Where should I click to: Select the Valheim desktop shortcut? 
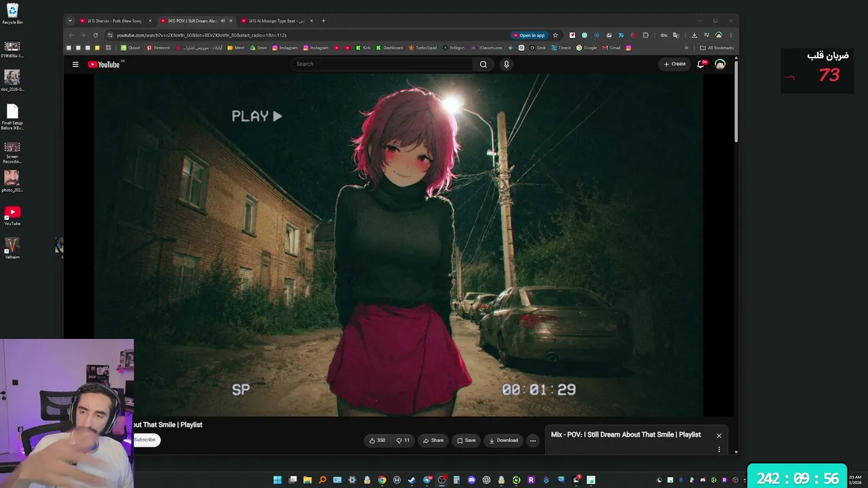(x=12, y=248)
